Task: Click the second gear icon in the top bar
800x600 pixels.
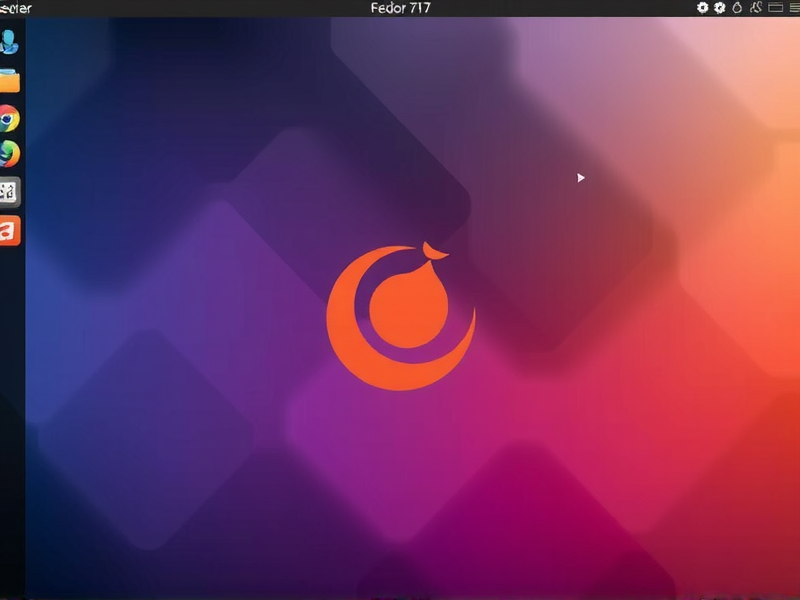Action: 719,8
